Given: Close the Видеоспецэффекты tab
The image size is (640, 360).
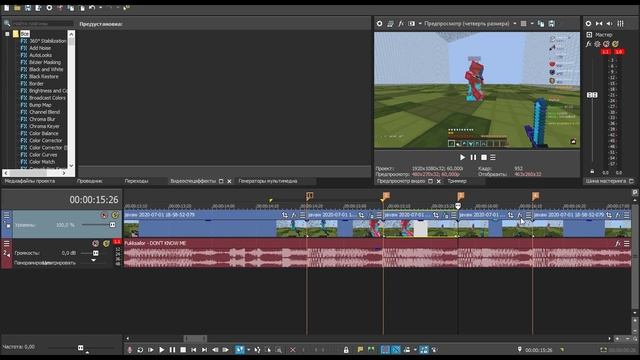Looking at the screenshot, I should [229, 181].
